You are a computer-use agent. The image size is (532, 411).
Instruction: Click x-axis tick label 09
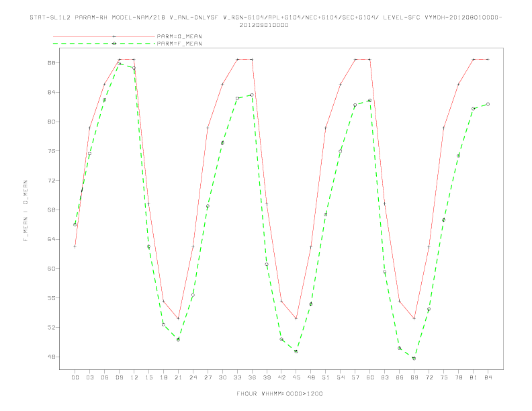pos(119,377)
